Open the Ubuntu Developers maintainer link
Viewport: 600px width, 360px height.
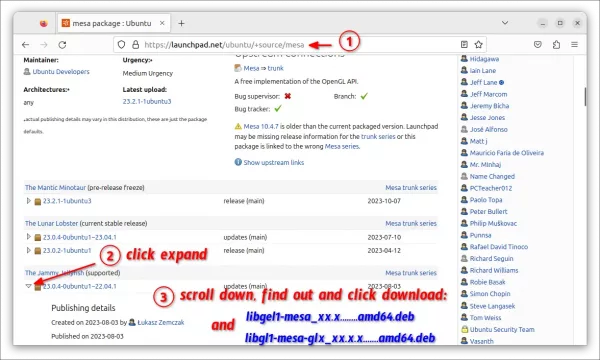pyautogui.click(x=61, y=72)
